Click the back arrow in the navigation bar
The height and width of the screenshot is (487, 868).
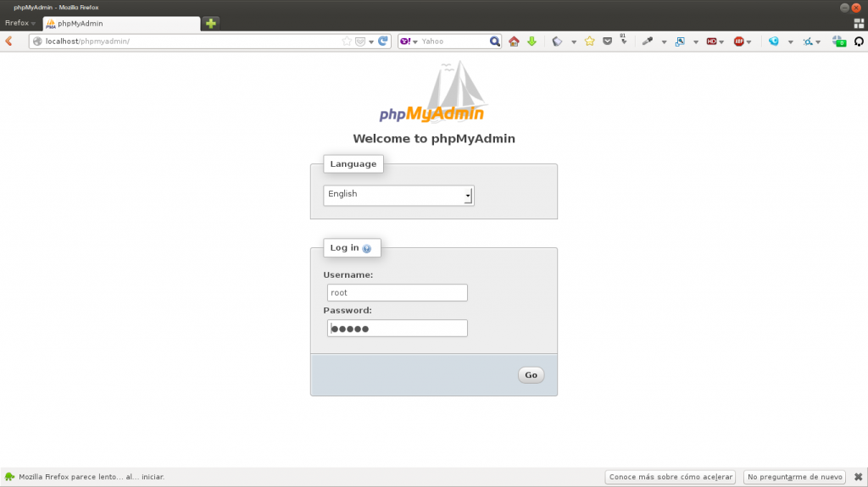point(8,41)
